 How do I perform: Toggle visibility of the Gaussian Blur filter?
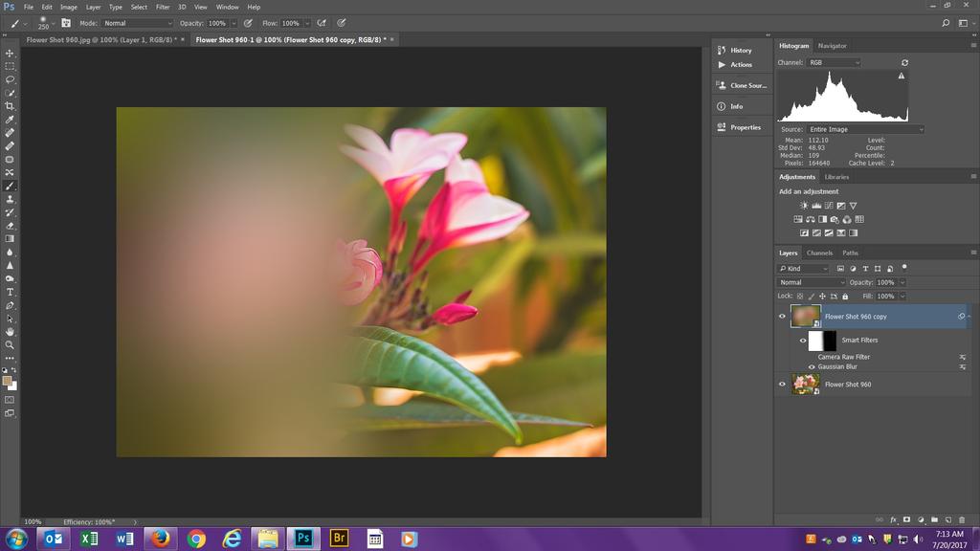pos(812,366)
